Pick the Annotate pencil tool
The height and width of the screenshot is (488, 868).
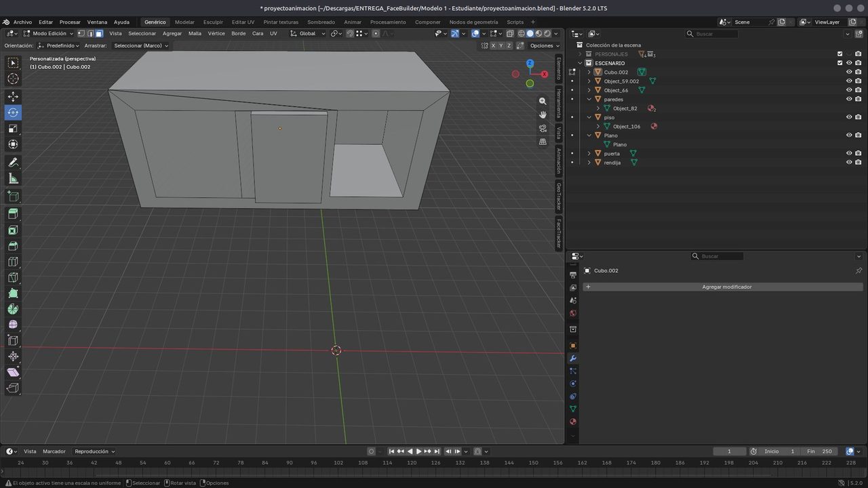tap(13, 163)
